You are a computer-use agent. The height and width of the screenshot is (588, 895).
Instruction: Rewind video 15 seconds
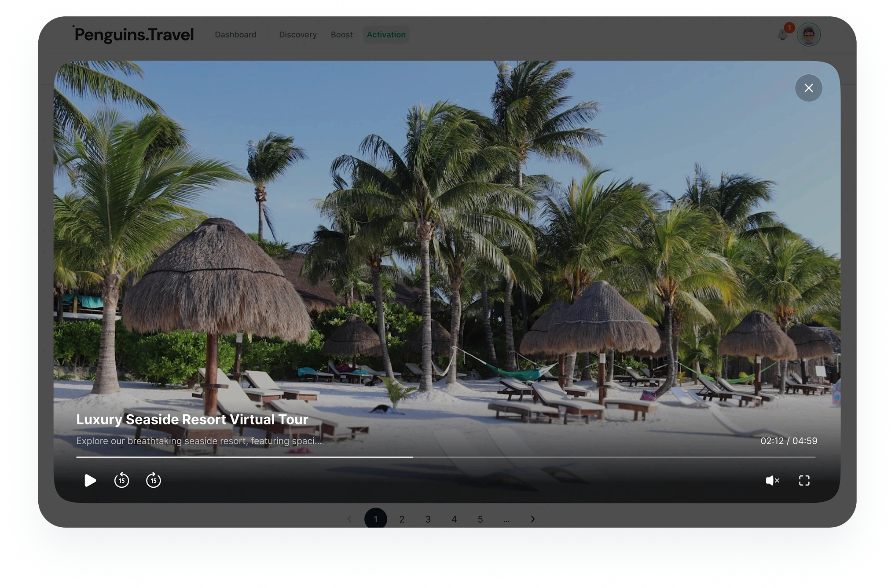[x=122, y=480]
